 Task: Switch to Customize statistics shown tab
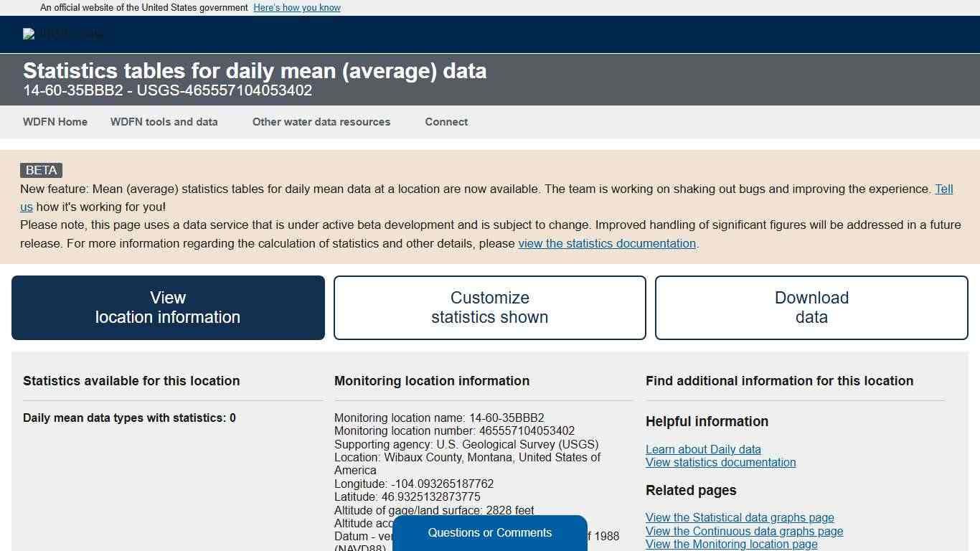(x=489, y=307)
